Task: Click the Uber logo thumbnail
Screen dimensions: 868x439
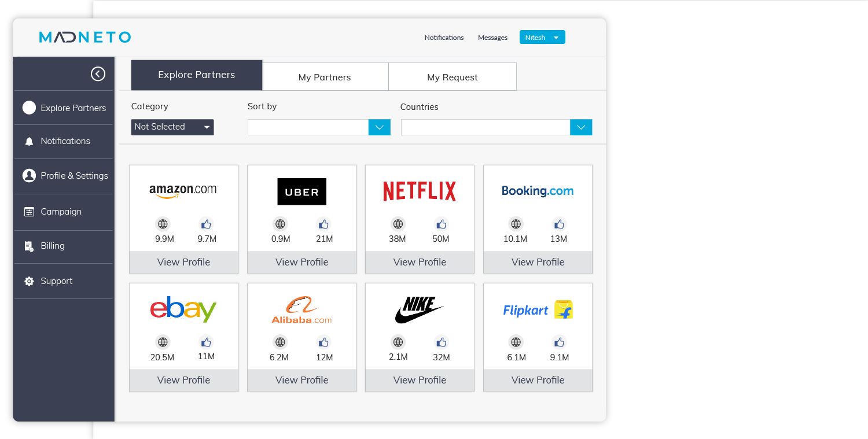Action: point(301,191)
